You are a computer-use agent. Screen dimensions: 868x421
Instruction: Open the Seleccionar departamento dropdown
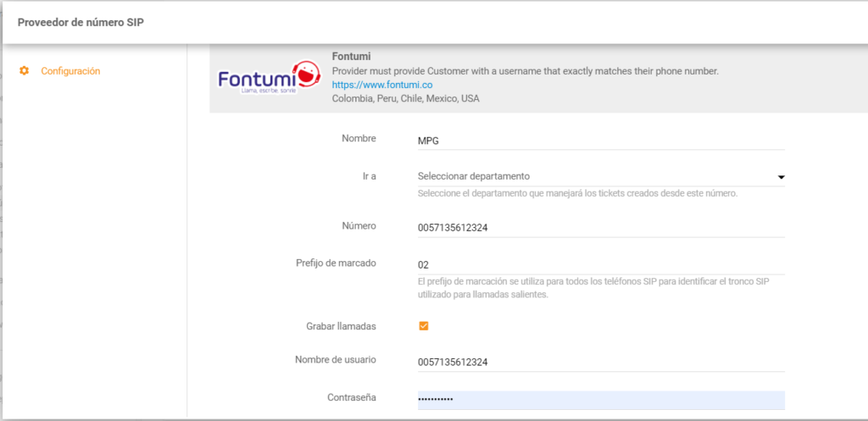coord(593,176)
